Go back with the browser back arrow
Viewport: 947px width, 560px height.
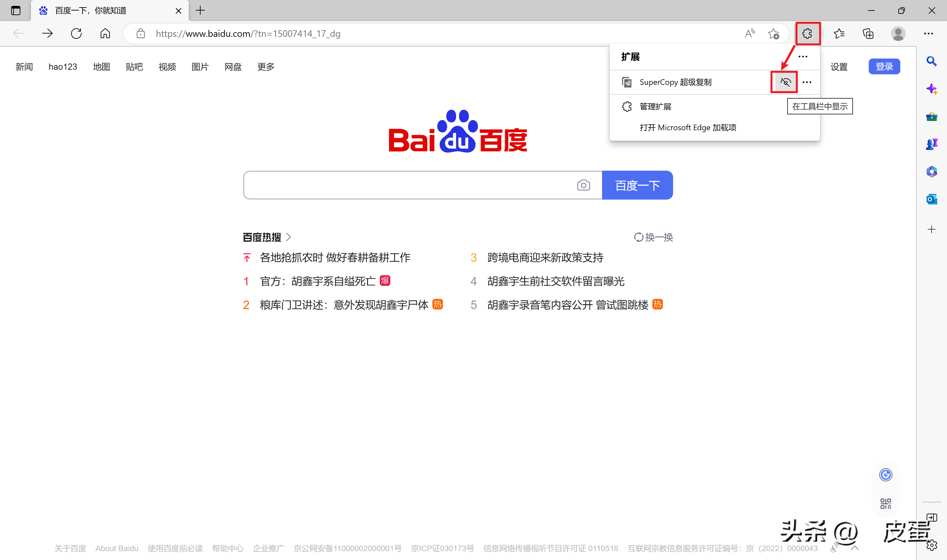18,34
